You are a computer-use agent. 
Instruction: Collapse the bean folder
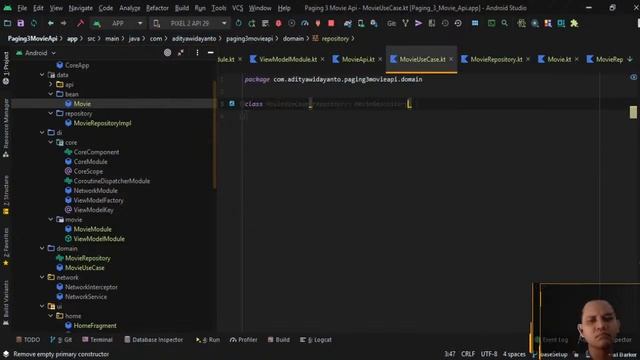51,94
